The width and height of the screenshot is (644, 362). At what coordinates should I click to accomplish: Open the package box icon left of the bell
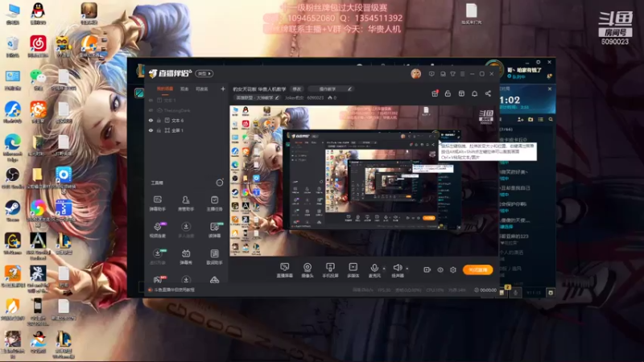pos(461,93)
